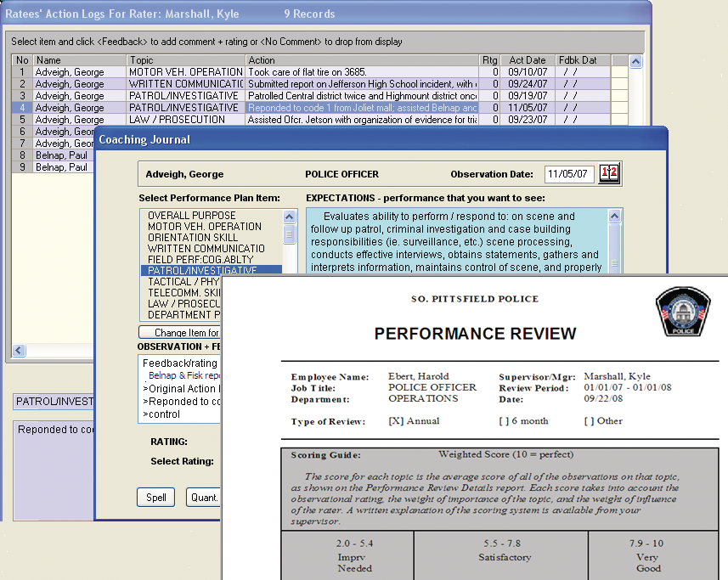Select OVERALL PURPOSE plan item
Viewport: 728px width, 580px height.
point(192,216)
